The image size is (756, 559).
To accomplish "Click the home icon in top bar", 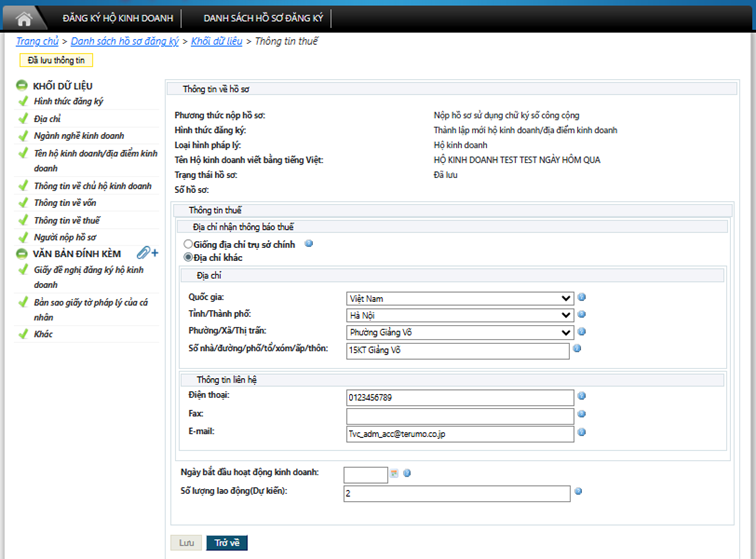I will pyautogui.click(x=24, y=17).
